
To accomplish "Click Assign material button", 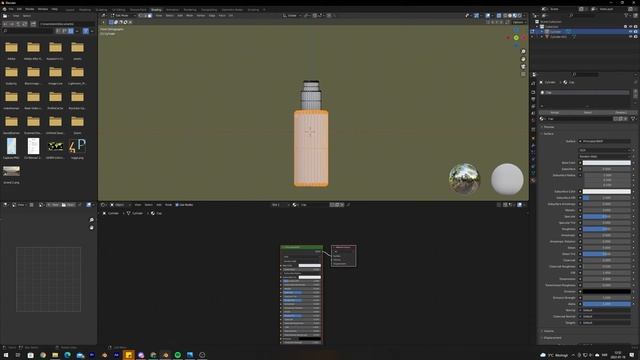I will (x=555, y=112).
